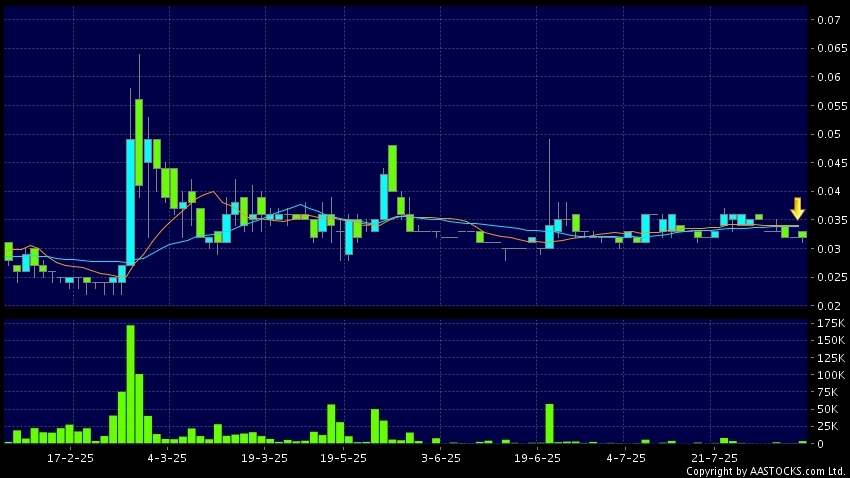
Task: Click the 0.04 price axis label
Action: click(829, 191)
